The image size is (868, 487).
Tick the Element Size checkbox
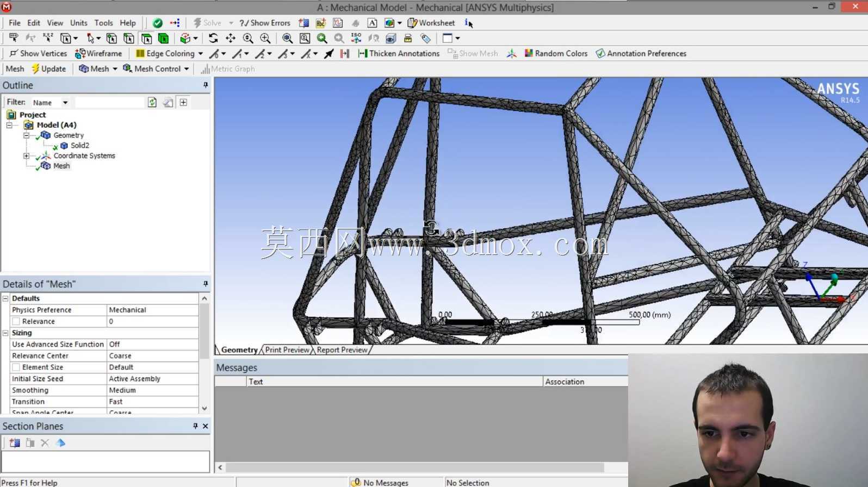pos(16,367)
